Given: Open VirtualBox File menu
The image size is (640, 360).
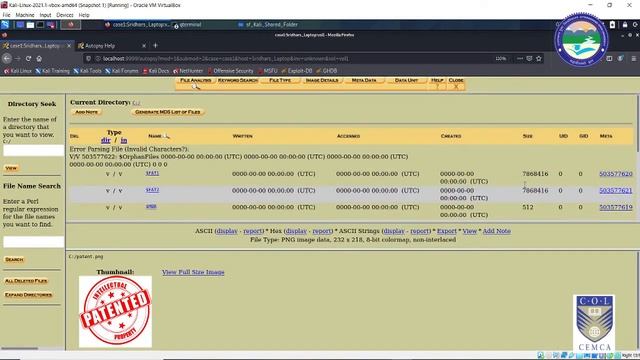Looking at the screenshot, I should (6, 15).
